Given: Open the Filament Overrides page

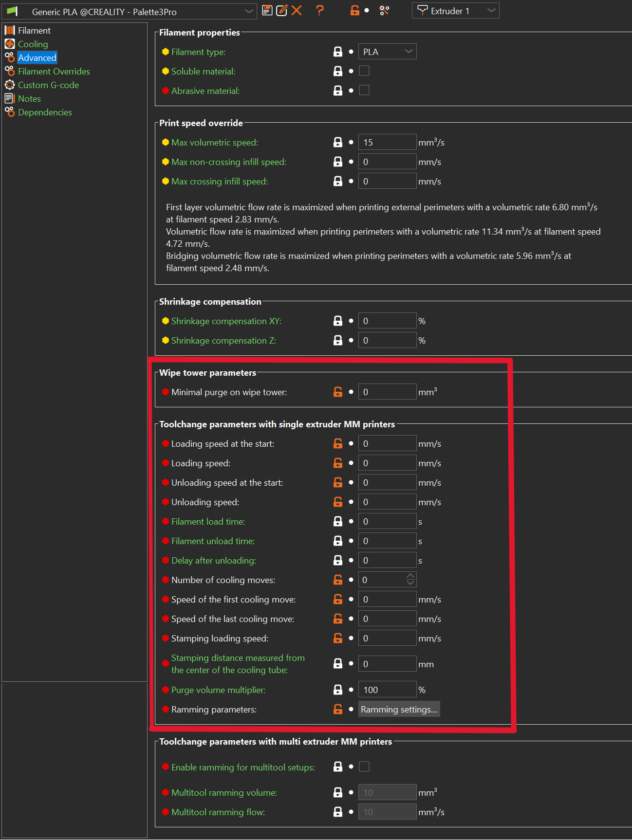Looking at the screenshot, I should tap(54, 71).
